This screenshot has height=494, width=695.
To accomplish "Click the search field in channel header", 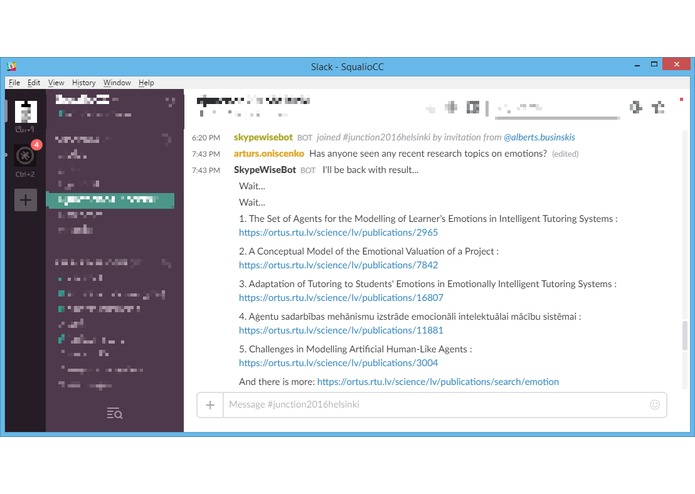I will tap(557, 109).
